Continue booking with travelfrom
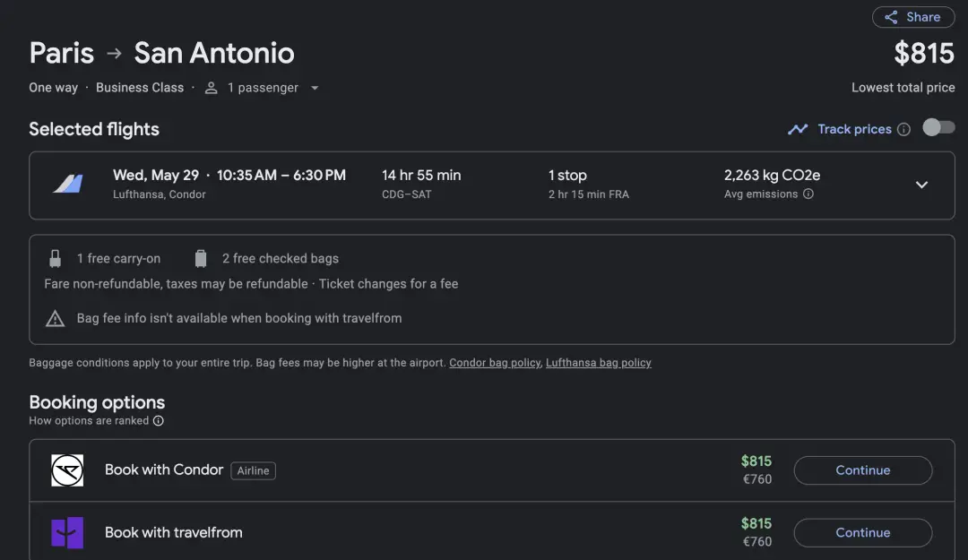The height and width of the screenshot is (560, 968). click(x=862, y=532)
